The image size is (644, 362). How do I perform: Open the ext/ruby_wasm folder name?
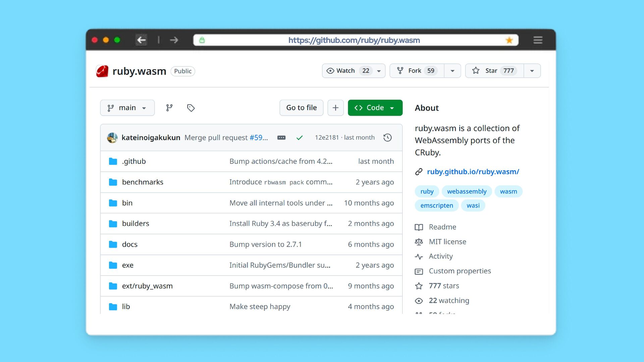tap(147, 286)
